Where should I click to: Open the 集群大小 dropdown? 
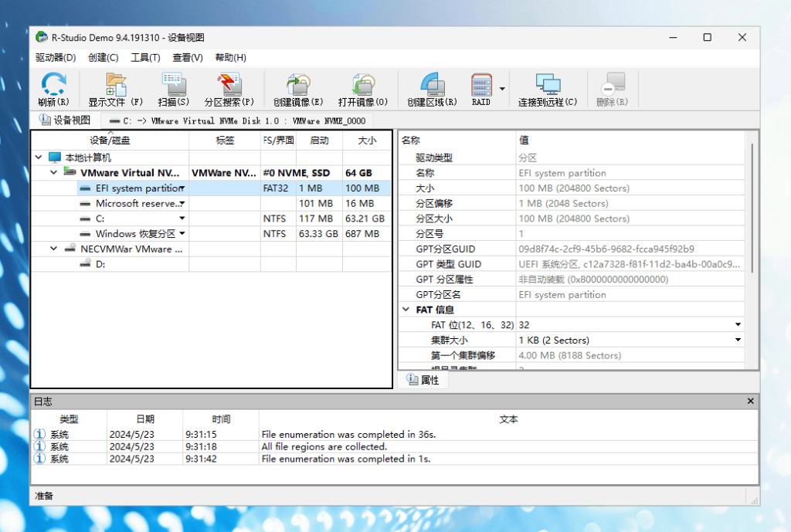click(738, 341)
